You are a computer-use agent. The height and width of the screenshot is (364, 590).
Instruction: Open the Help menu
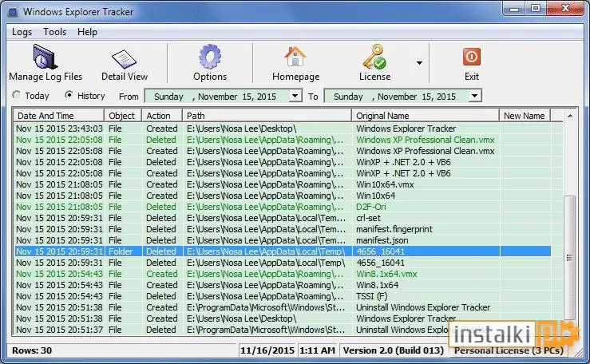[x=87, y=32]
